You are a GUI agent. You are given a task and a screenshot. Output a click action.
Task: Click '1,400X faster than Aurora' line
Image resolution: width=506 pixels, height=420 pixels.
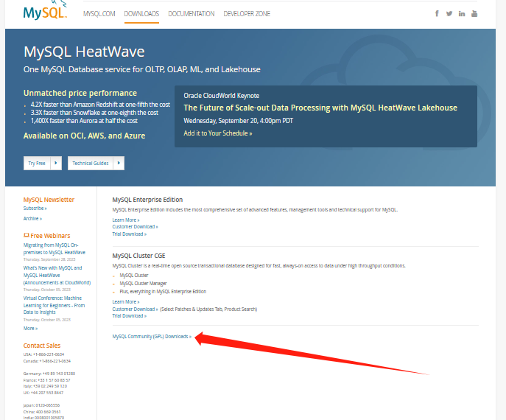point(84,121)
